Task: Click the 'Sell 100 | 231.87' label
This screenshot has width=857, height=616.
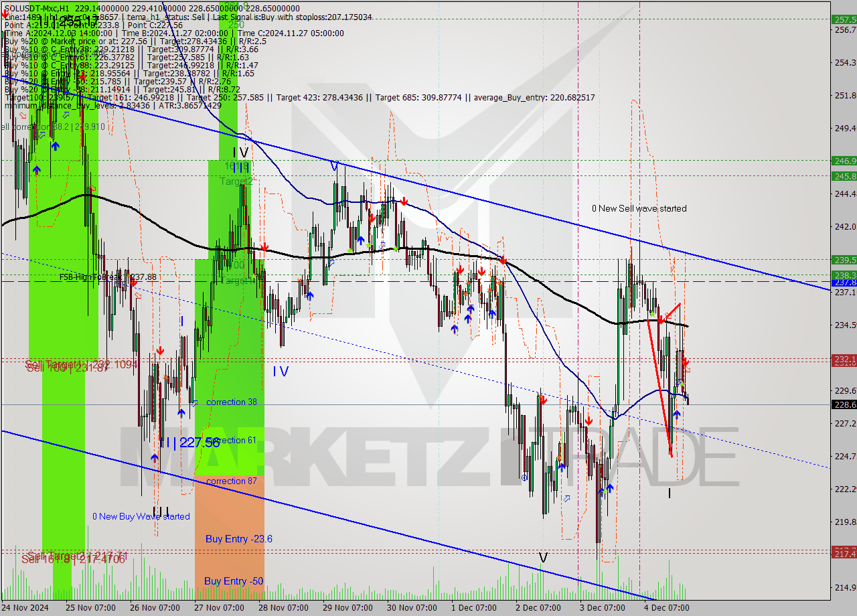Action: click(67, 369)
